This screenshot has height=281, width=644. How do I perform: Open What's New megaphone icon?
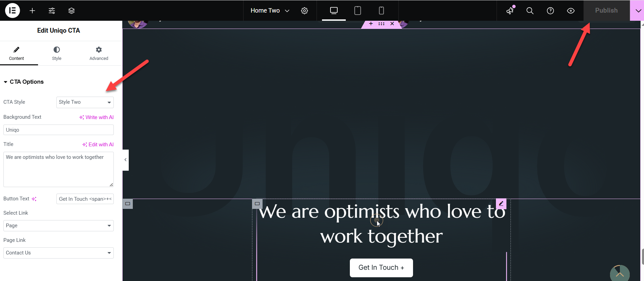[x=510, y=11]
